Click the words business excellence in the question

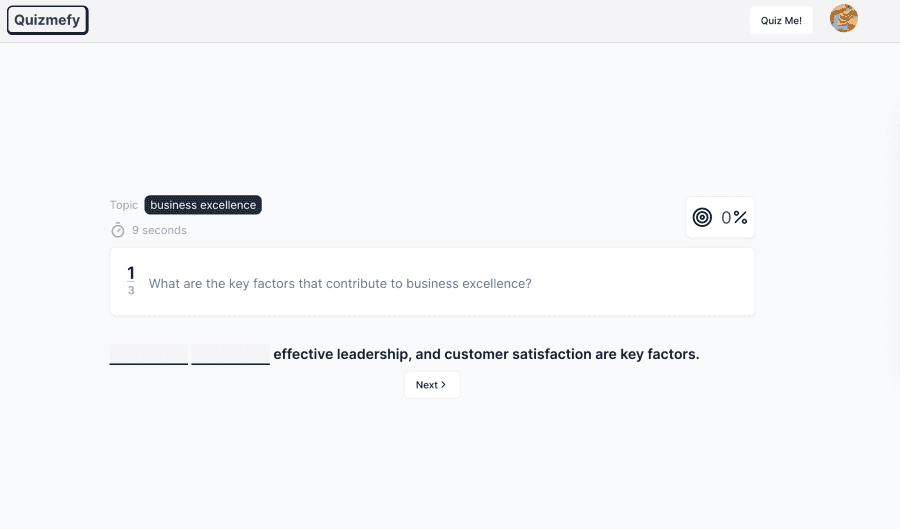coord(468,283)
